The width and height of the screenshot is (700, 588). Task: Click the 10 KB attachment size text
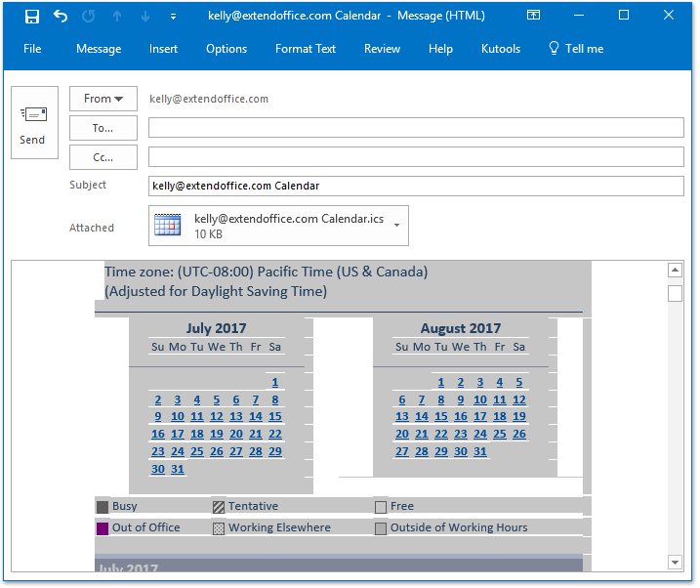point(209,234)
